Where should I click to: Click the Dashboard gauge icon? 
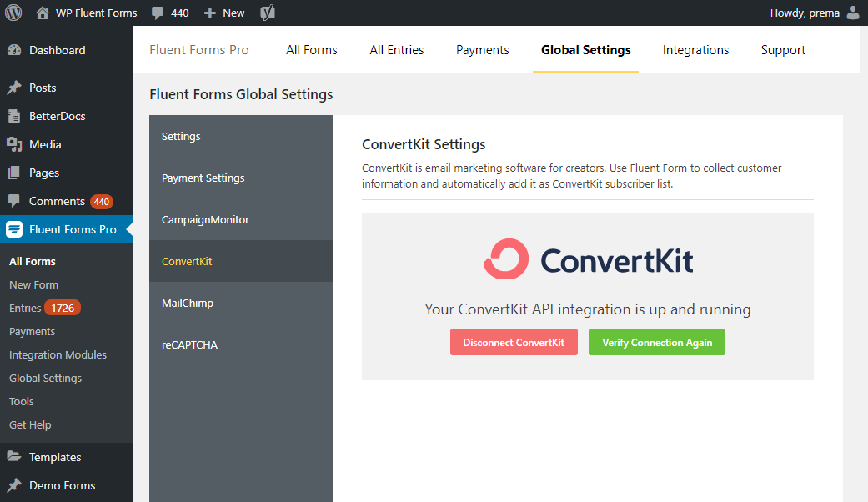[x=14, y=50]
